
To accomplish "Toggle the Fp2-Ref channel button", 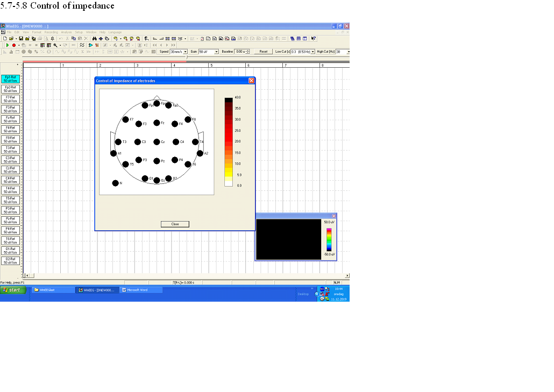I will (x=10, y=89).
